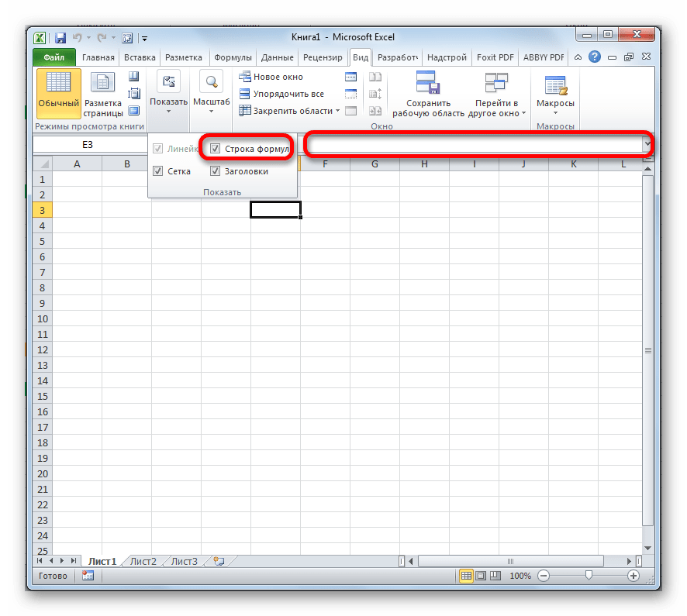Switch to the Данные tab
The image size is (687, 616).
(x=278, y=57)
